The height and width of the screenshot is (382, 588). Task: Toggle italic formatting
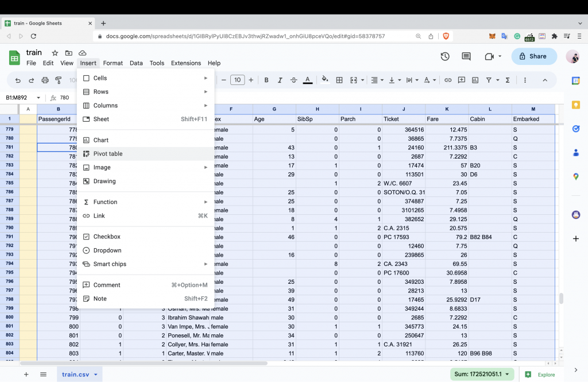[x=280, y=80]
